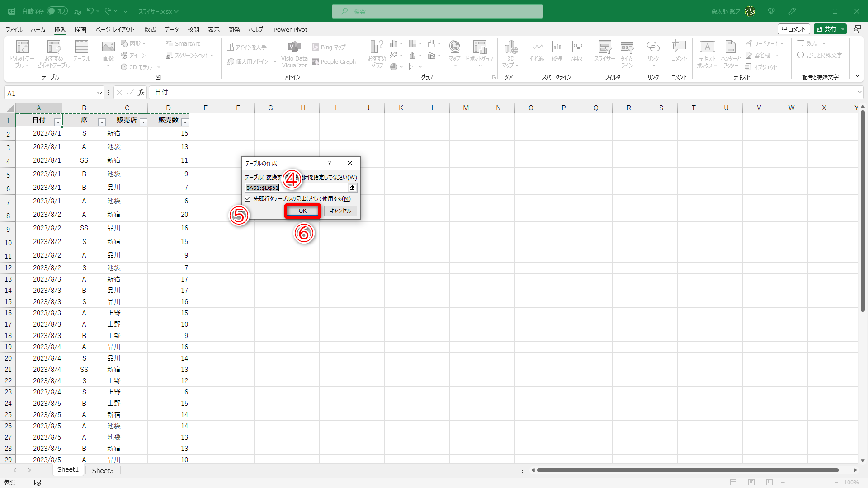Open the 販売店 column filter dropdown
The height and width of the screenshot is (488, 868).
[x=143, y=122]
